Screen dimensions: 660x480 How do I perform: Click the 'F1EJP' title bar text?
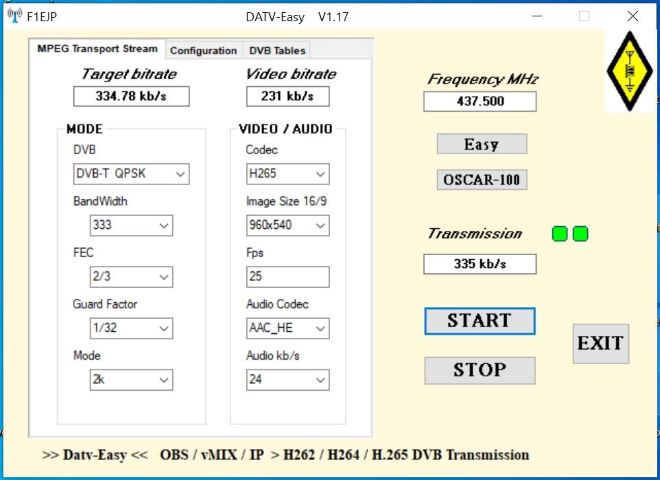pos(42,16)
